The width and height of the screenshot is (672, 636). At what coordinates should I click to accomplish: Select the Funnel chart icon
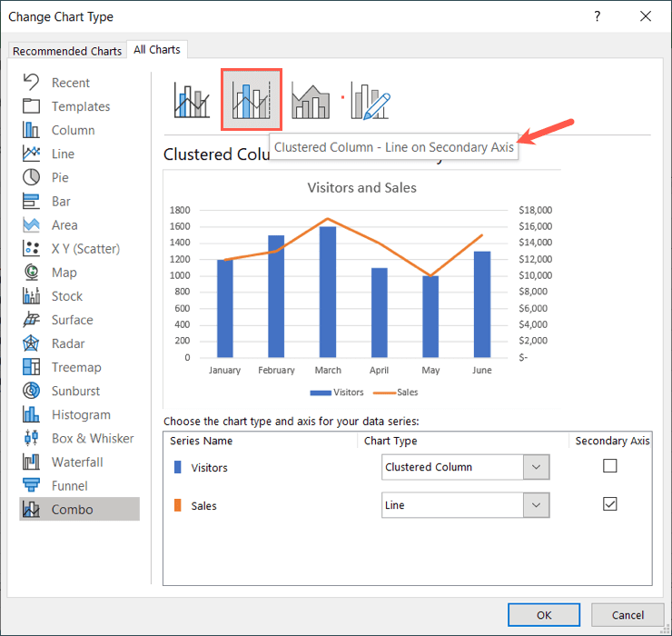(x=31, y=485)
